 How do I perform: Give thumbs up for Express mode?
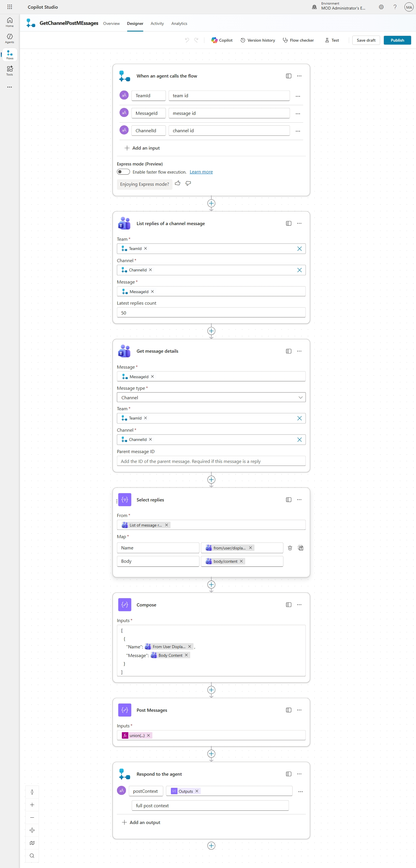178,183
